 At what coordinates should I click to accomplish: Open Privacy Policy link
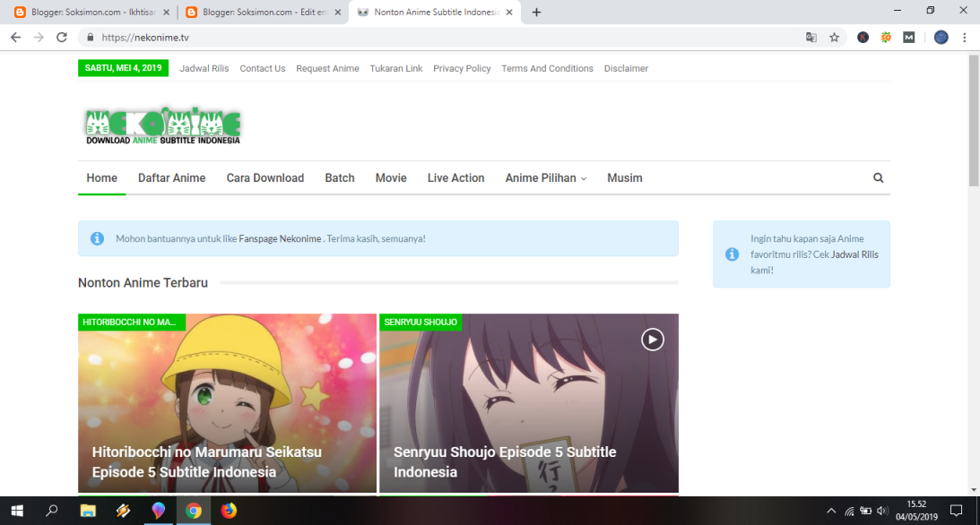coord(462,69)
